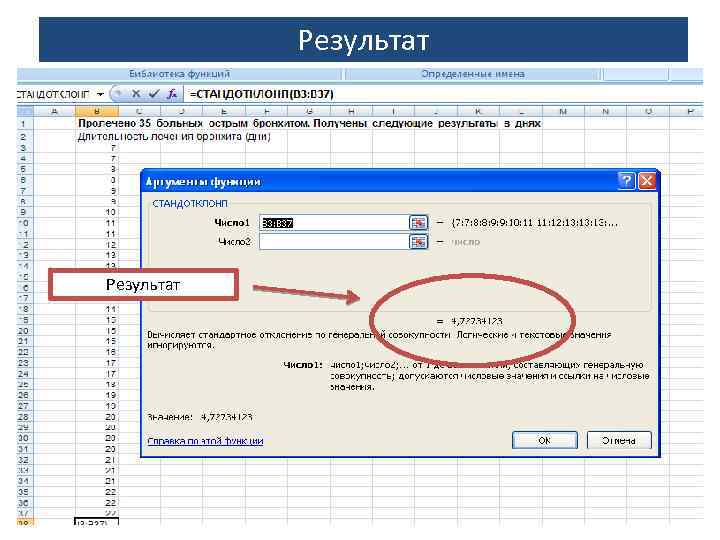Viewport: 720px width, 540px height.
Task: Click cell with value 21 in row 32
Action: (97, 460)
